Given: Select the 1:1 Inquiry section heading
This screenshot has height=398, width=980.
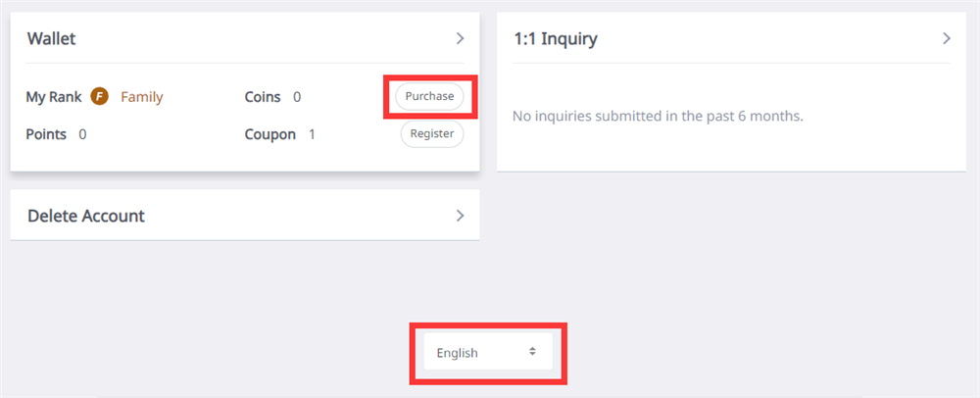Looking at the screenshot, I should pyautogui.click(x=556, y=39).
